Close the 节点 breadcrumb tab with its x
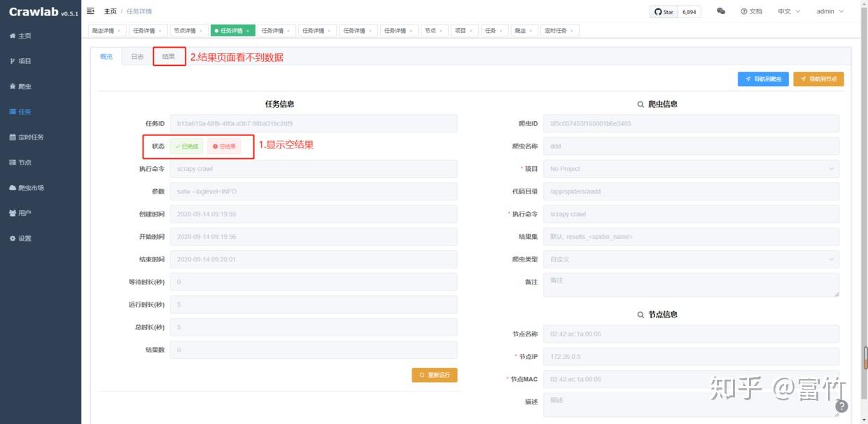The height and width of the screenshot is (424, 868). pos(441,30)
